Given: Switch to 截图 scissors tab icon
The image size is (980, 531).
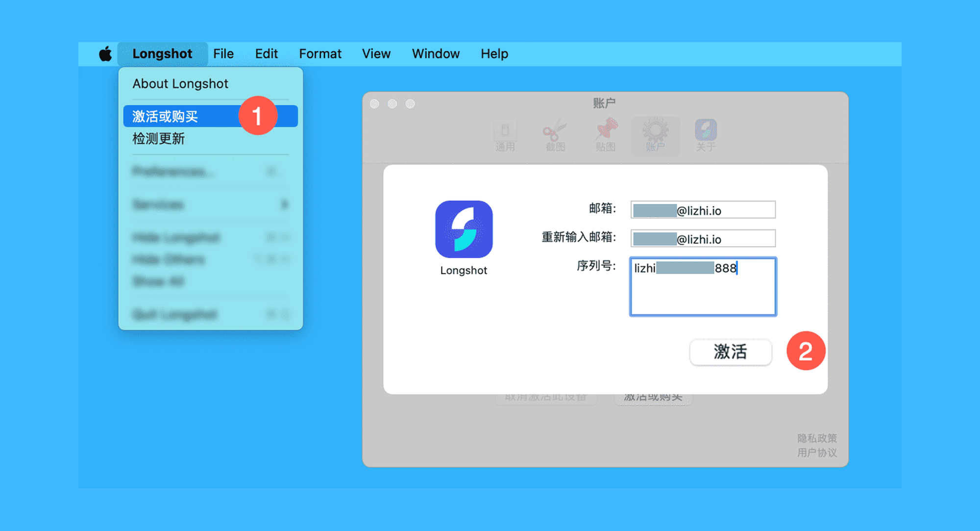Looking at the screenshot, I should coord(556,135).
